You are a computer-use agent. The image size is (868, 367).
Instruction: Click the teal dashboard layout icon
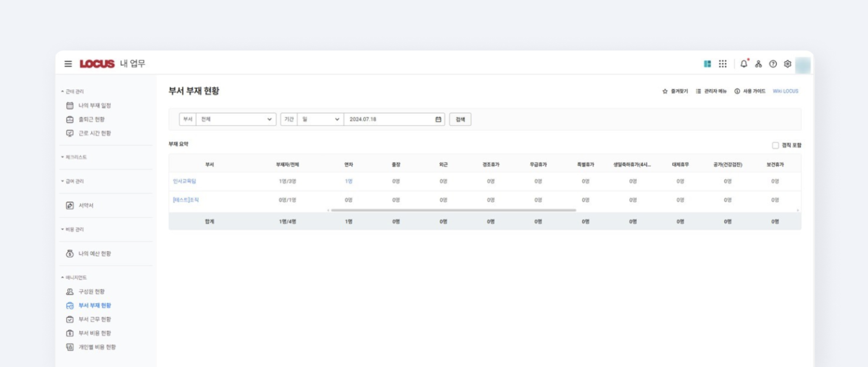(x=707, y=64)
